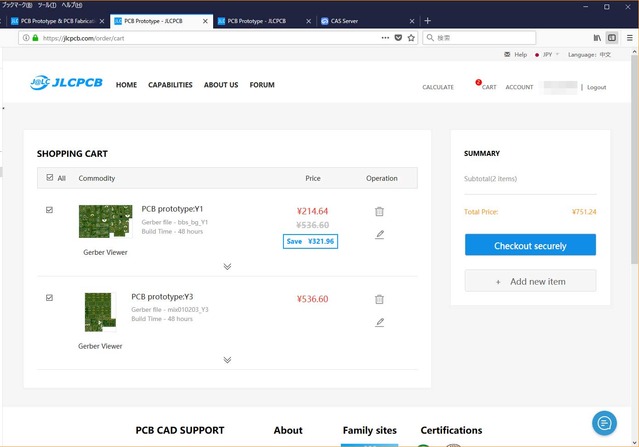
Task: Open the Firefox library icon
Action: pos(597,38)
